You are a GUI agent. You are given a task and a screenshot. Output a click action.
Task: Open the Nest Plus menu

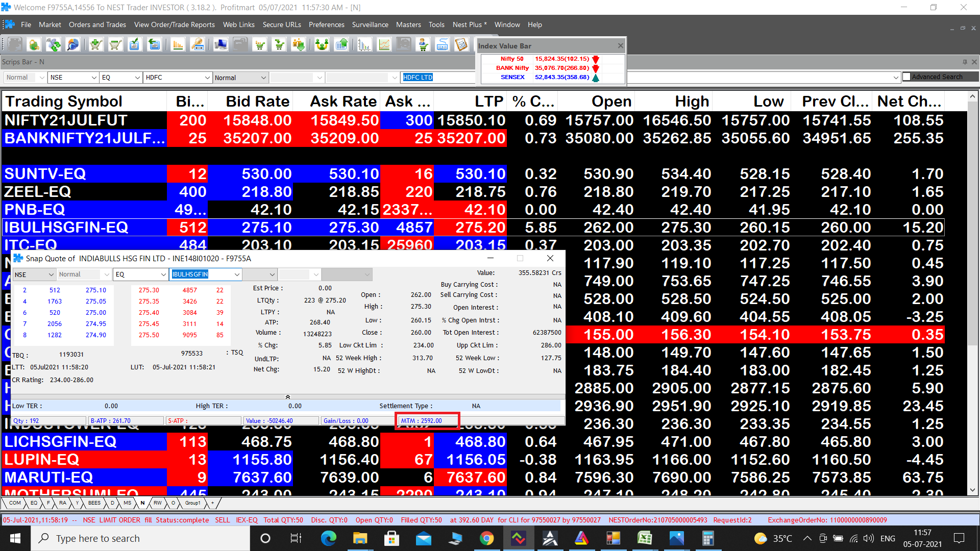click(470, 24)
